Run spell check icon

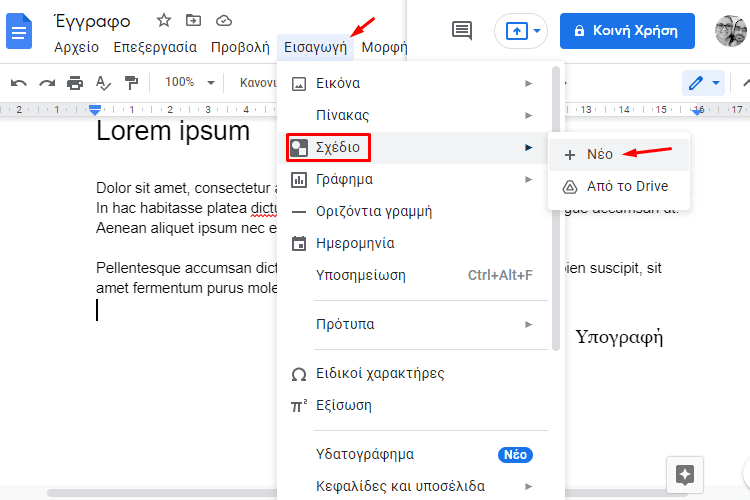click(103, 83)
